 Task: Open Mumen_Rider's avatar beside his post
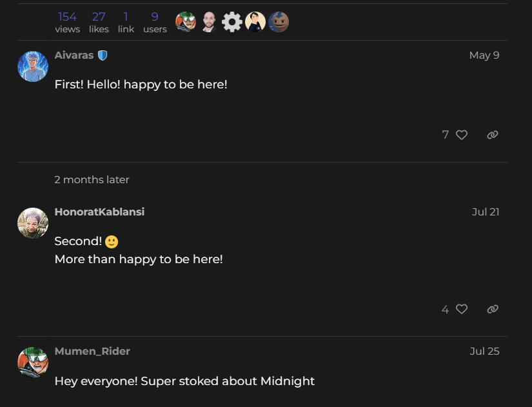(33, 362)
